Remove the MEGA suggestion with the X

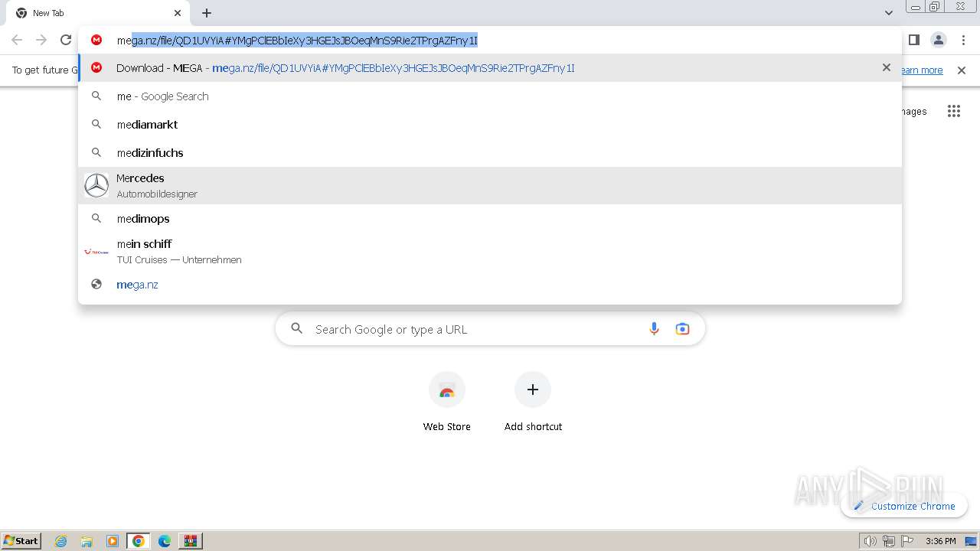pyautogui.click(x=887, y=67)
